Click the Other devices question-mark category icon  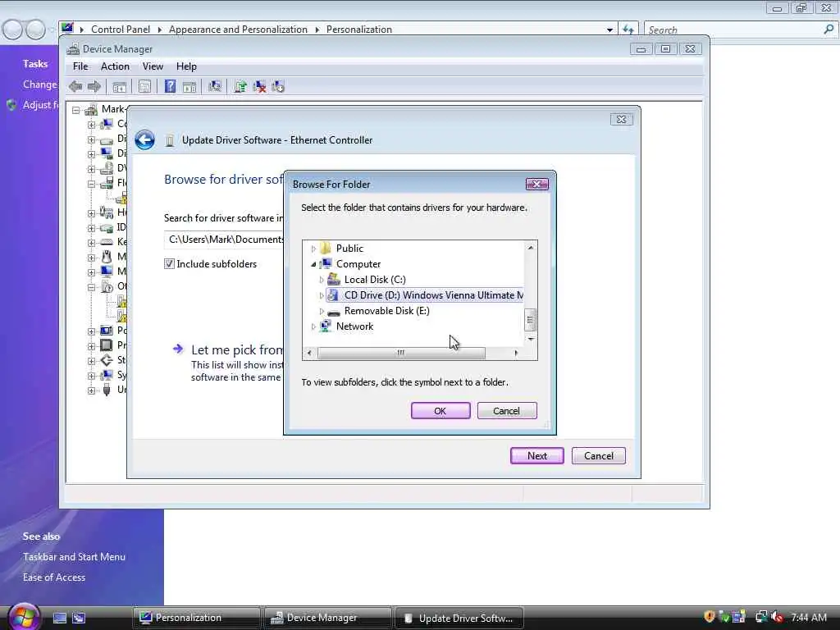point(107,286)
